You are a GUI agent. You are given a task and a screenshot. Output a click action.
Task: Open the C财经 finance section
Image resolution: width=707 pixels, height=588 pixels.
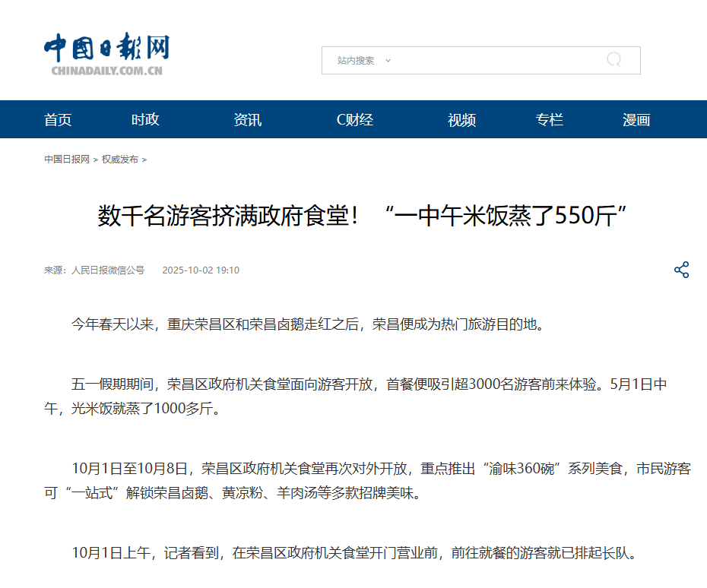(x=355, y=119)
